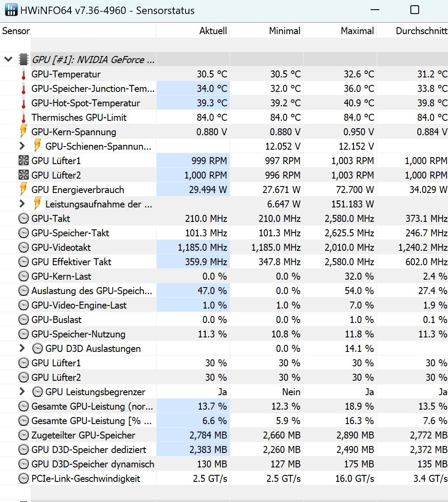Click the GPU chip icon next to GPU [#1]
The image size is (448, 502).
pyautogui.click(x=23, y=59)
